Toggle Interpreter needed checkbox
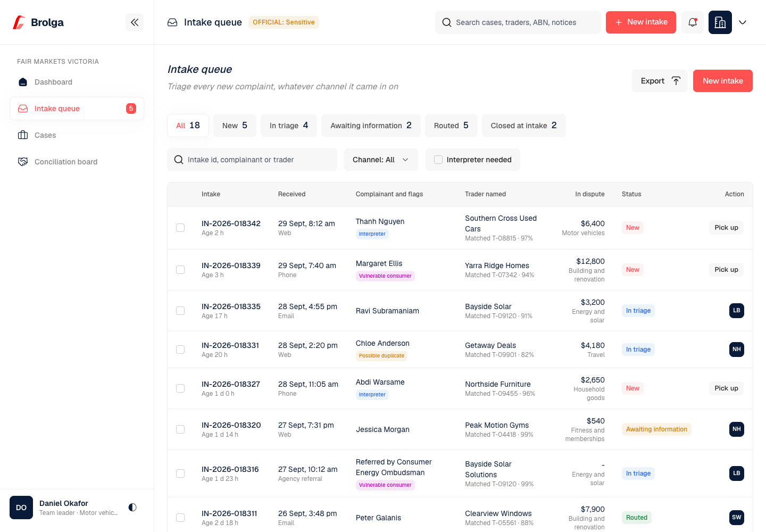 click(x=438, y=160)
